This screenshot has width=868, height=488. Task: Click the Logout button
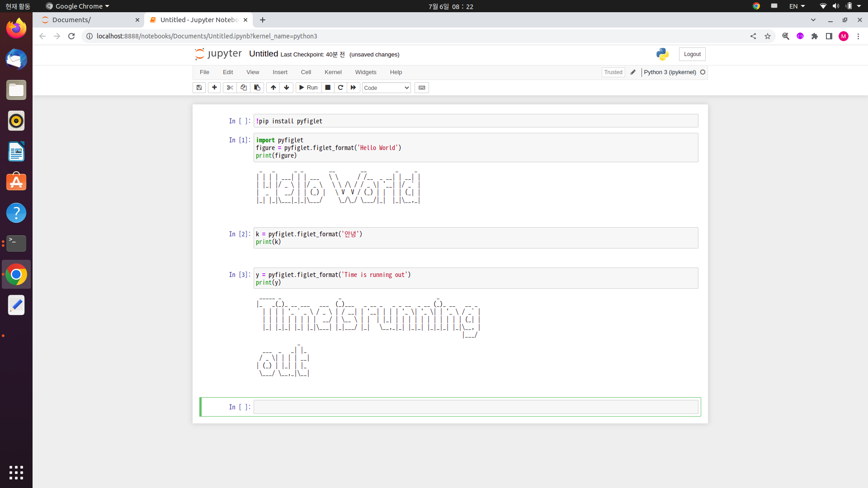pos(692,54)
